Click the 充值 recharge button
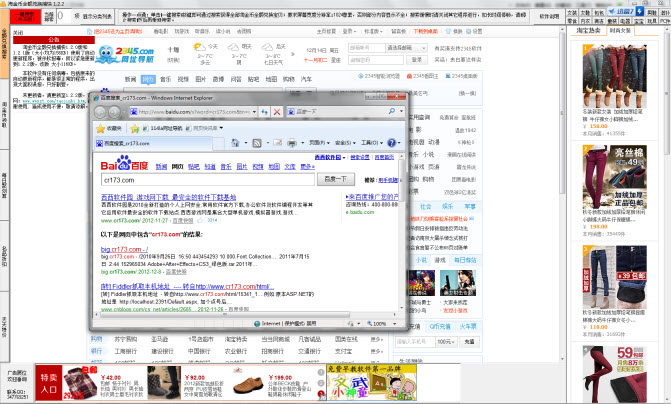The width and height of the screenshot is (671, 404). coord(469,342)
